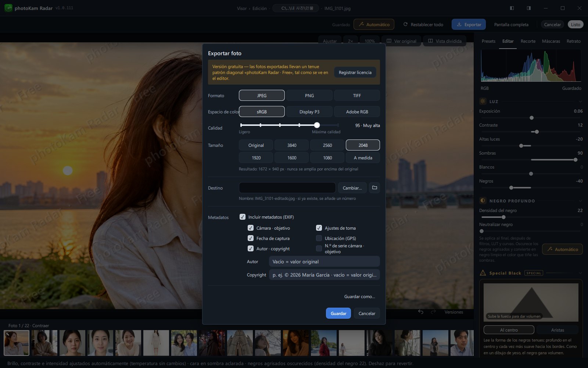Click the undo arrow icon near Versiones
The height and width of the screenshot is (368, 588).
click(x=421, y=312)
